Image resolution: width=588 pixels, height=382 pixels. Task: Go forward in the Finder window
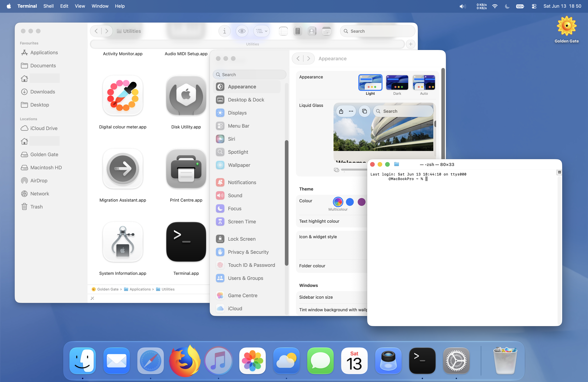107,31
